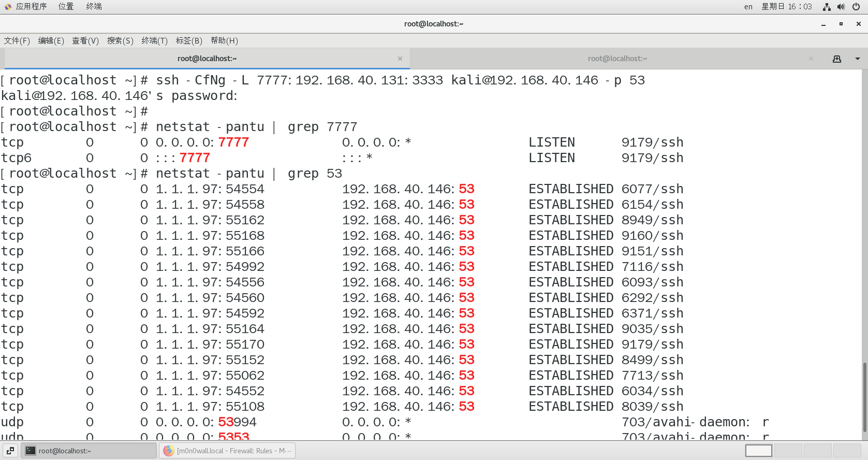Open the 终端(T) menu in menubar
The height and width of the screenshot is (460, 868).
pyautogui.click(x=155, y=41)
